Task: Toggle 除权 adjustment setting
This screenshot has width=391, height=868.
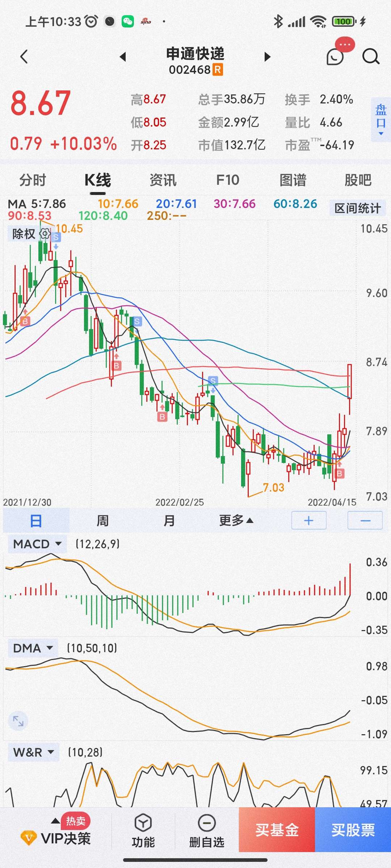Action: (24, 234)
